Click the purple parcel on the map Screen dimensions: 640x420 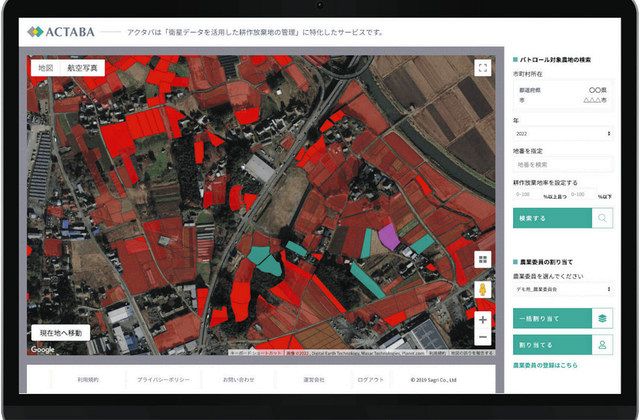coord(388,237)
